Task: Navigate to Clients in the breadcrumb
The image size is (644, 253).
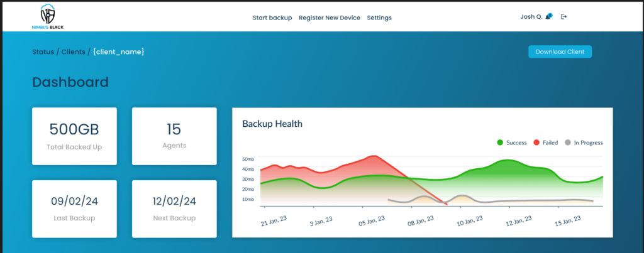Action: point(73,51)
